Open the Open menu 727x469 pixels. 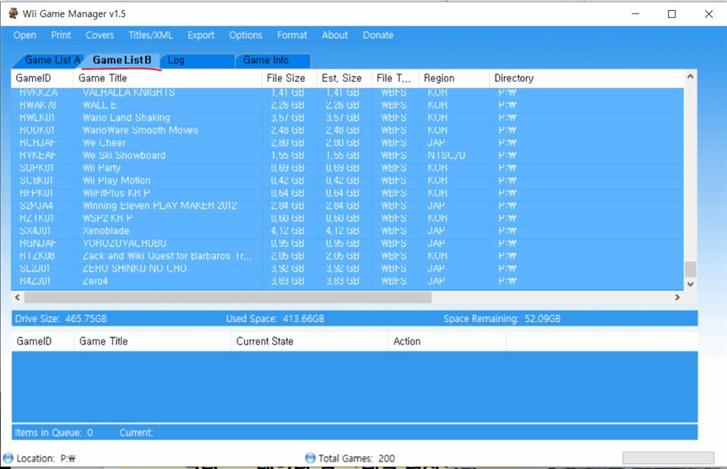tap(25, 35)
